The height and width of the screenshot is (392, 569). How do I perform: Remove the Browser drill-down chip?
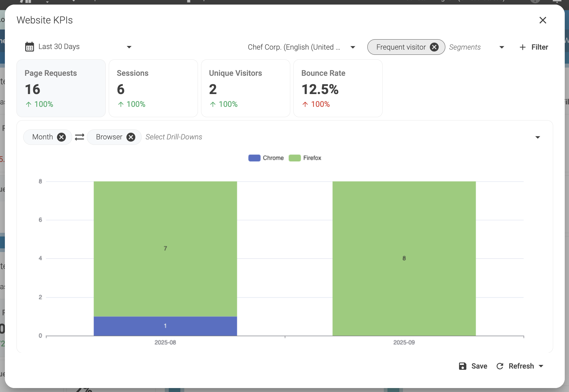[131, 137]
